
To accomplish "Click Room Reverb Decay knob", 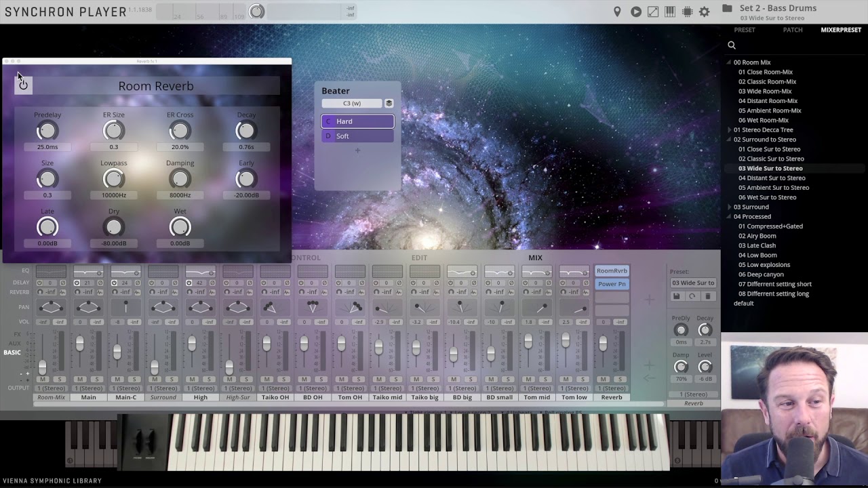I will pos(246,130).
